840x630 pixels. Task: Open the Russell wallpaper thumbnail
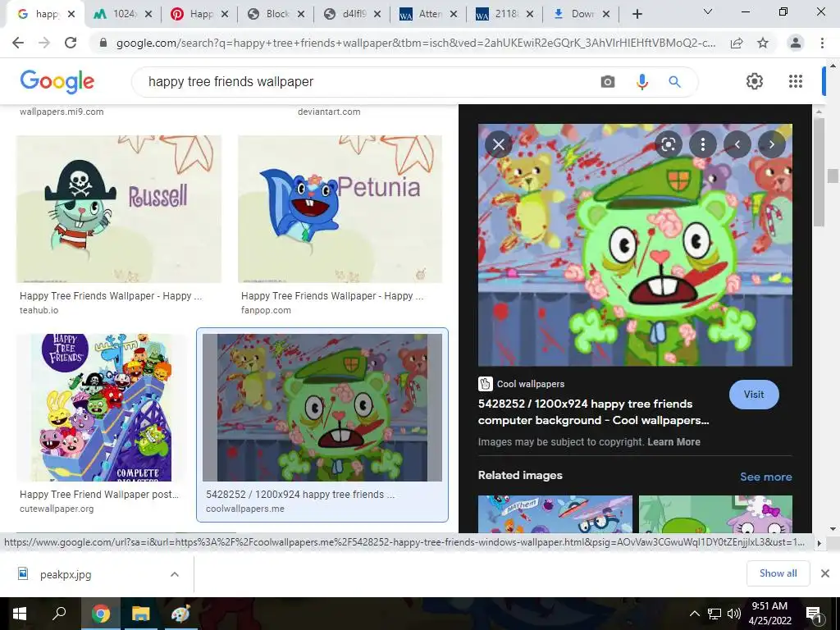pyautogui.click(x=118, y=209)
